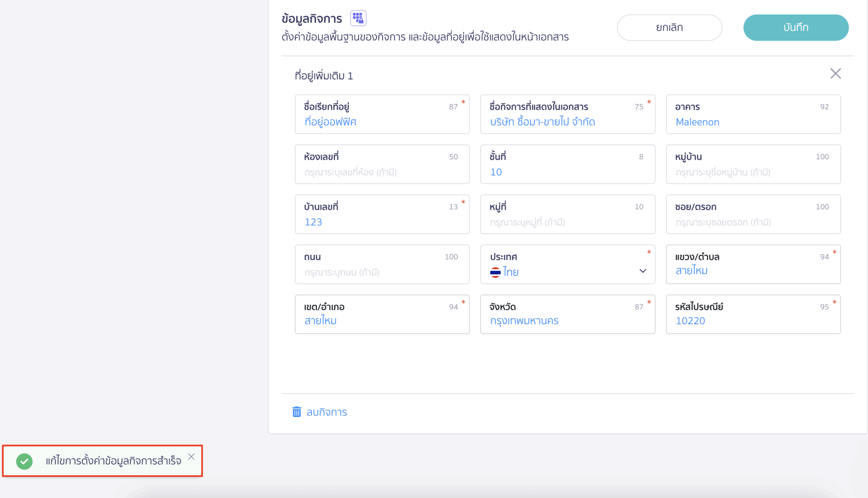The height and width of the screenshot is (498, 868).
Task: Click the ลบกิจการ delete link
Action: pos(326,412)
